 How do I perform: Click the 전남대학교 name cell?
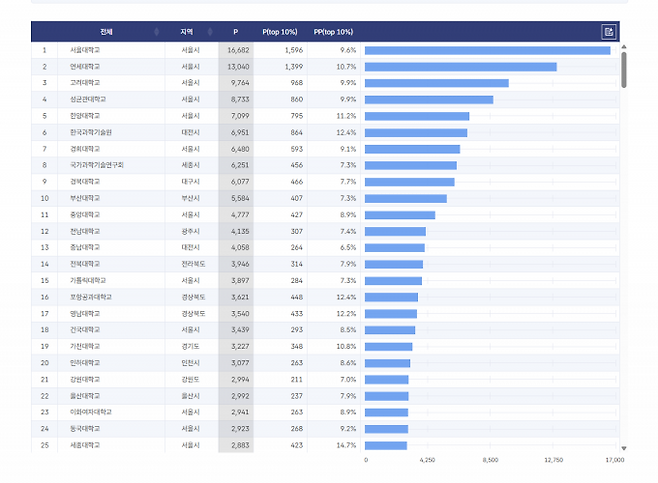tap(85, 231)
